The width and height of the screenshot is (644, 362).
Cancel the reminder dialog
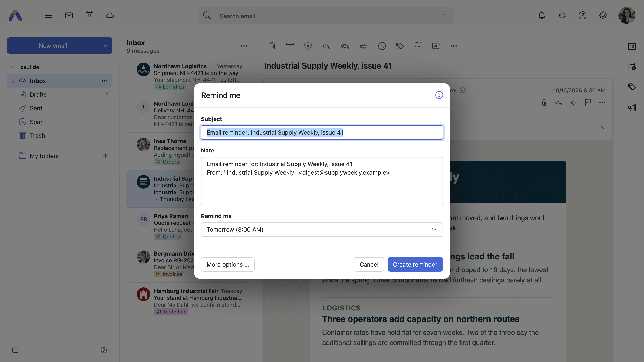click(x=369, y=264)
